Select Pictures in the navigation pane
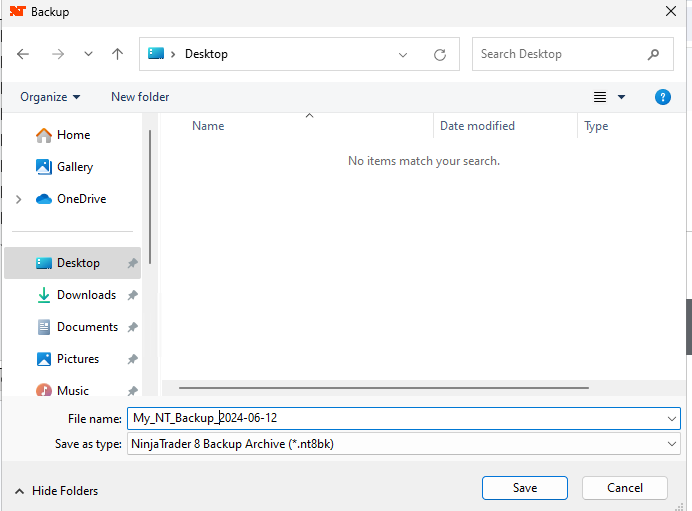The width and height of the screenshot is (692, 511). pyautogui.click(x=77, y=359)
